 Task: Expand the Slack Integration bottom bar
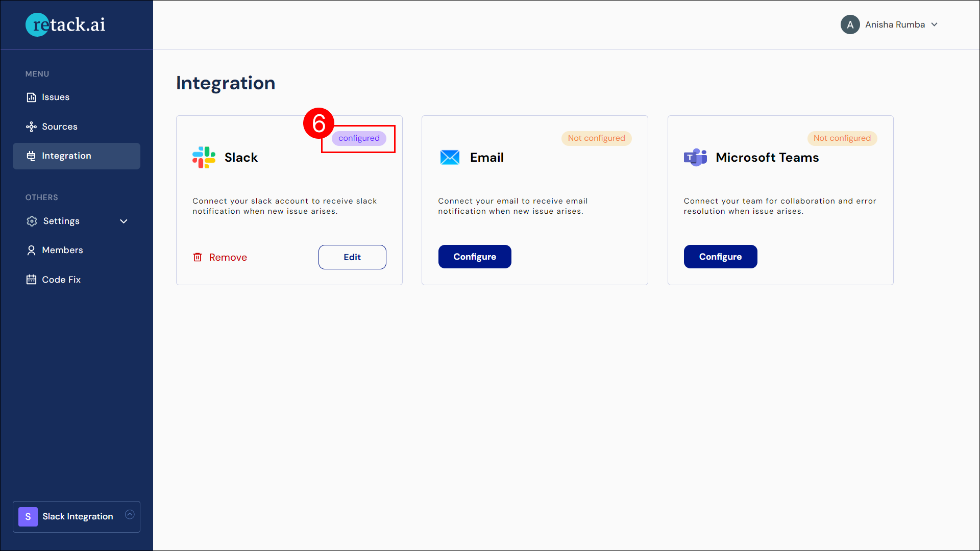coord(131,515)
